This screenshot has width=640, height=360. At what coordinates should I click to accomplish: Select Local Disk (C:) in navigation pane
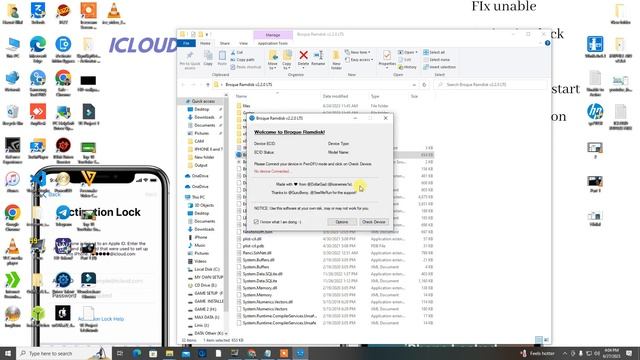tap(207, 269)
